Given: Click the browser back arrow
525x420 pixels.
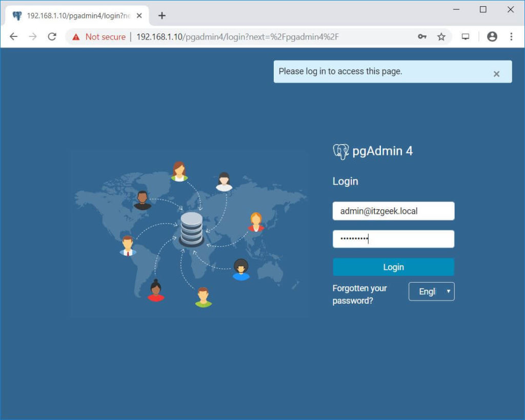Looking at the screenshot, I should pyautogui.click(x=13, y=36).
